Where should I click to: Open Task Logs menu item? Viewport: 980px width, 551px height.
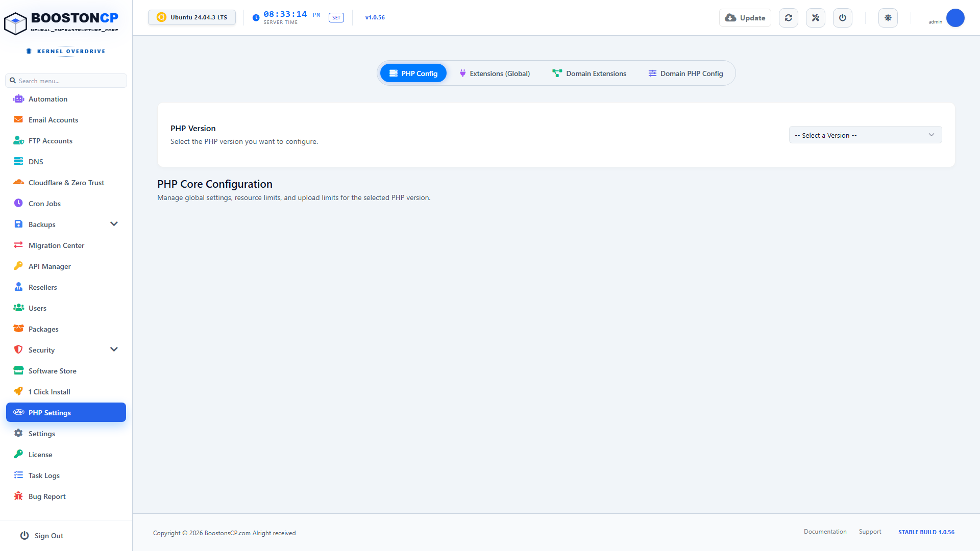[66, 475]
